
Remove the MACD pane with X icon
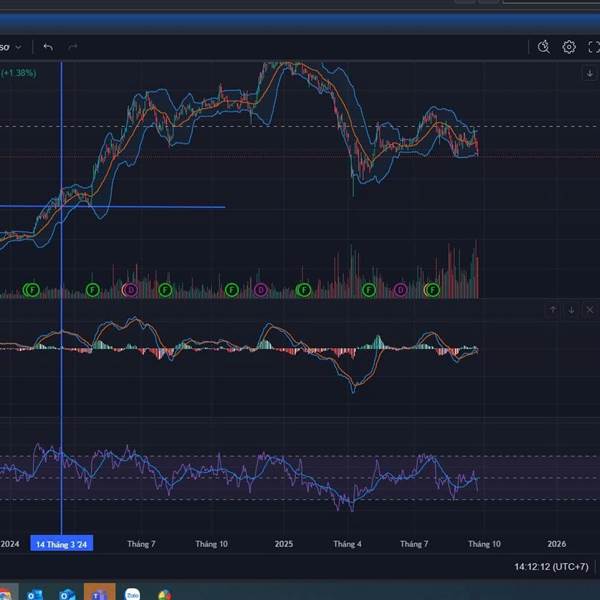(589, 310)
